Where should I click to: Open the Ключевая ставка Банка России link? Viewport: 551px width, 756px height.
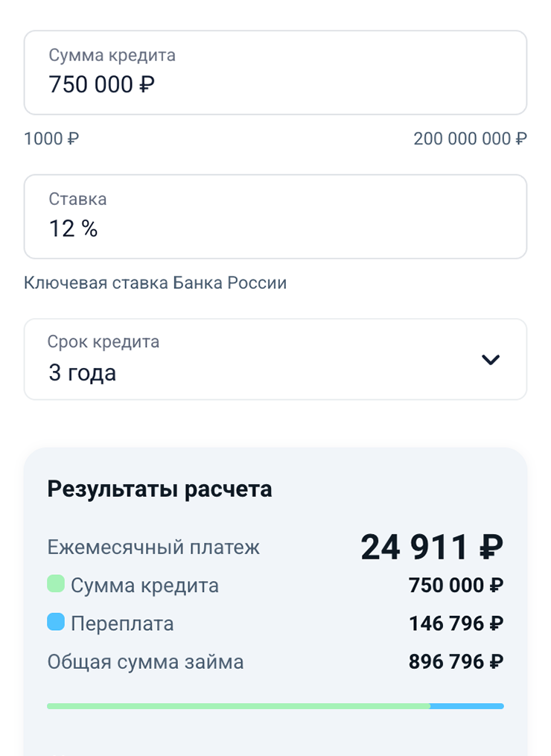155,283
